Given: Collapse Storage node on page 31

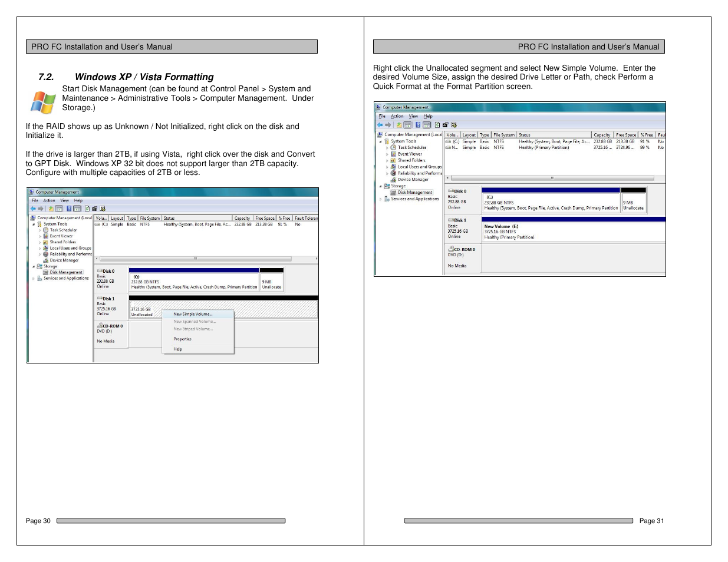Looking at the screenshot, I should pos(381,186).
